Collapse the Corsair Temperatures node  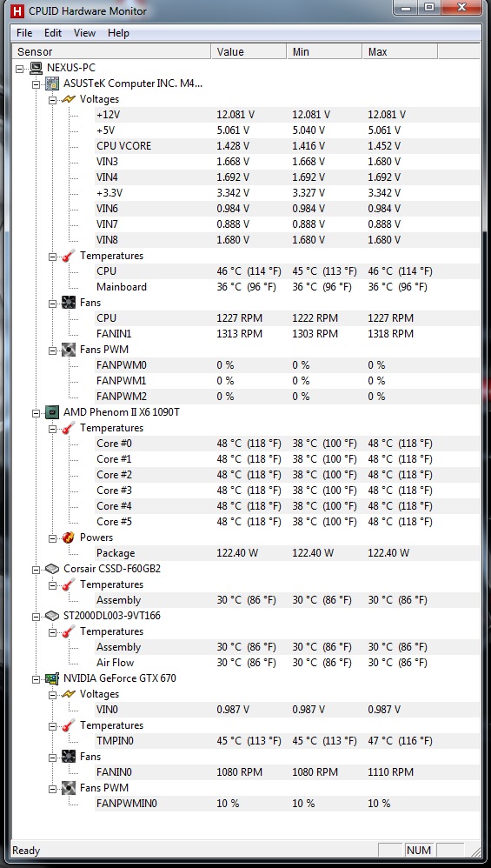pos(52,585)
